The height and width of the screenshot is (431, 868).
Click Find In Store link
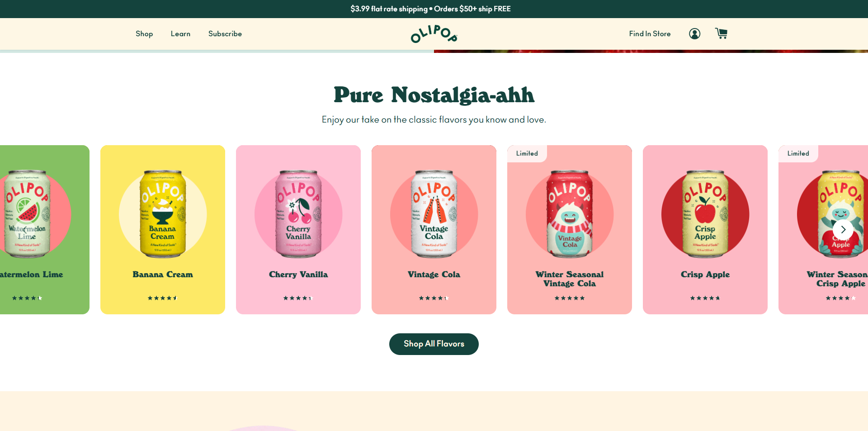pyautogui.click(x=650, y=34)
